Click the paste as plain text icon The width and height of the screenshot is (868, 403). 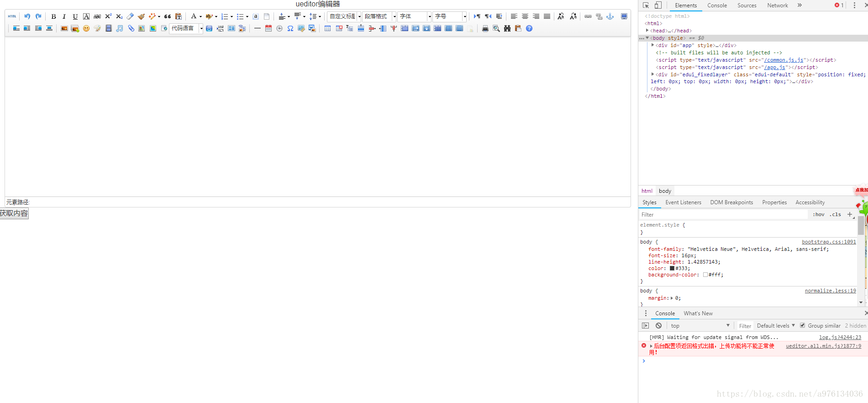tap(179, 16)
